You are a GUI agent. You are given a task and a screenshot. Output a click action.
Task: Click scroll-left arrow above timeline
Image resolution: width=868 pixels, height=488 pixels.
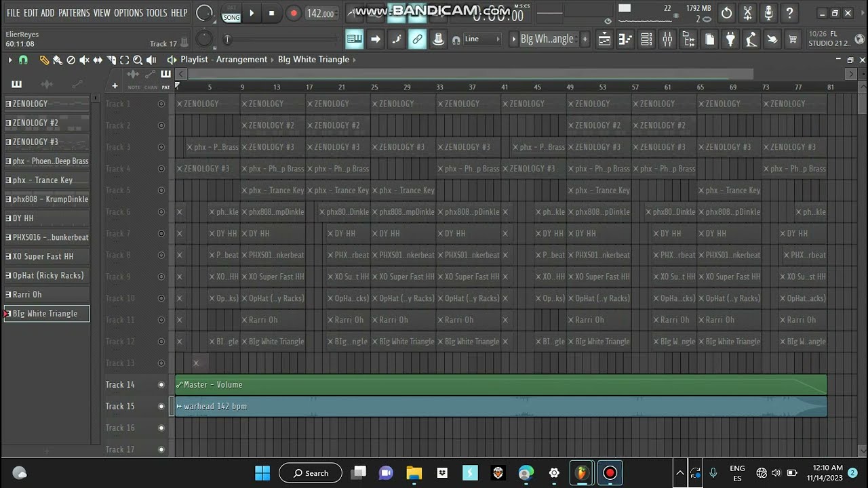(x=182, y=74)
